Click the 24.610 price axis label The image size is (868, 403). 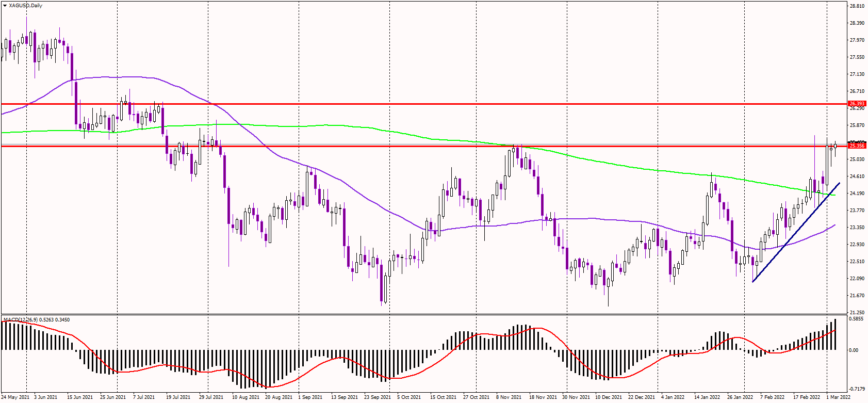click(857, 176)
